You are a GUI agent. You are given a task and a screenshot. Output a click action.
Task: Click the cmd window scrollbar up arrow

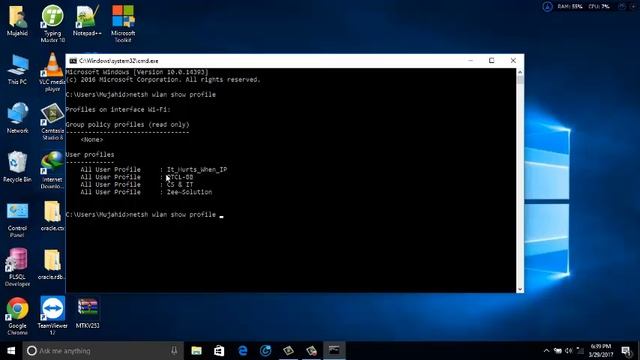pyautogui.click(x=520, y=72)
